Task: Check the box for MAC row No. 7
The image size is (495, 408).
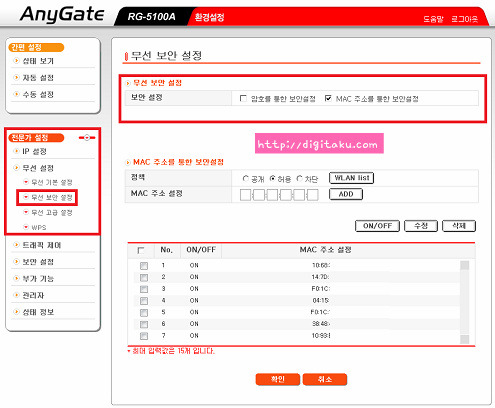Action: [144, 336]
